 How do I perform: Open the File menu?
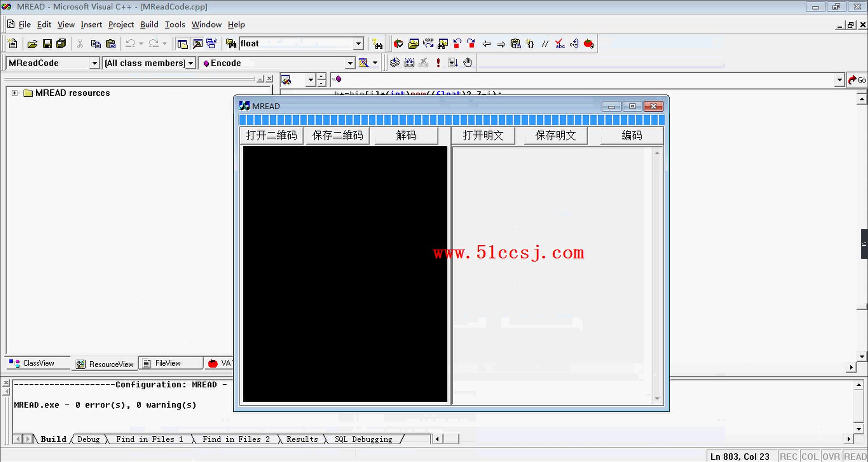[24, 24]
